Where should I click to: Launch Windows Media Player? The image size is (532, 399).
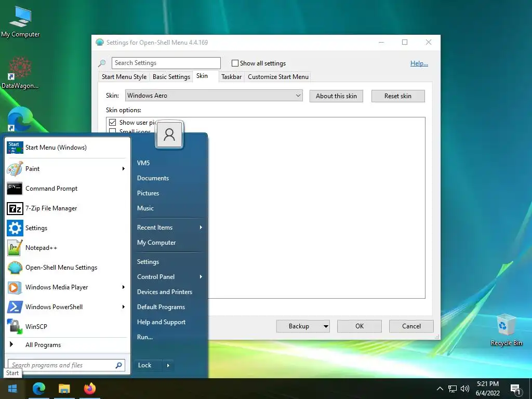(x=67, y=287)
